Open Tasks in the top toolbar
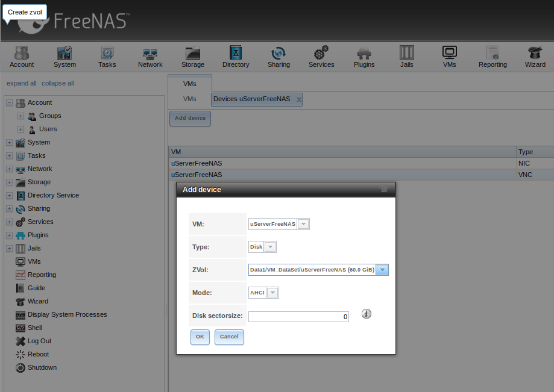Screen dimensions: 554x392 [107, 57]
